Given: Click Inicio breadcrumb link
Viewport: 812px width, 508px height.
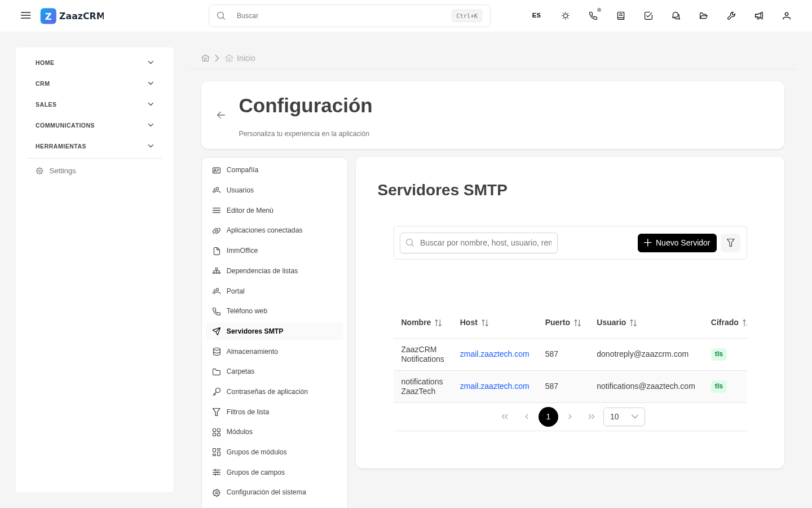Looking at the screenshot, I should point(246,58).
